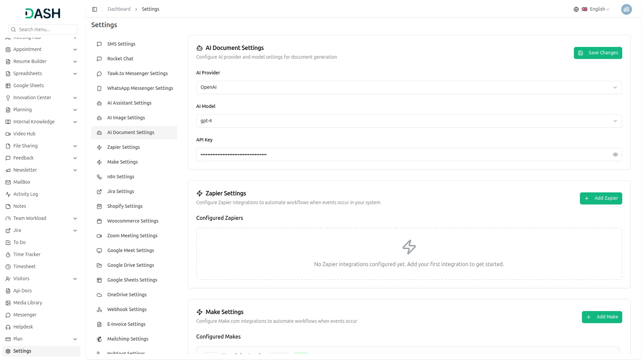This screenshot has height=362, width=644.
Task: Click the Add Zapier button
Action: [x=601, y=198]
